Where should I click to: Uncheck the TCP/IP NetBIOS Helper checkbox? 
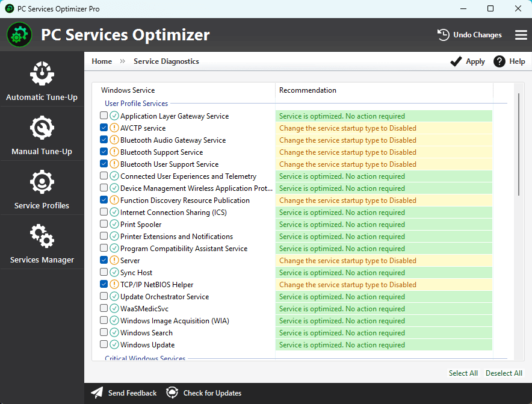[x=104, y=284]
